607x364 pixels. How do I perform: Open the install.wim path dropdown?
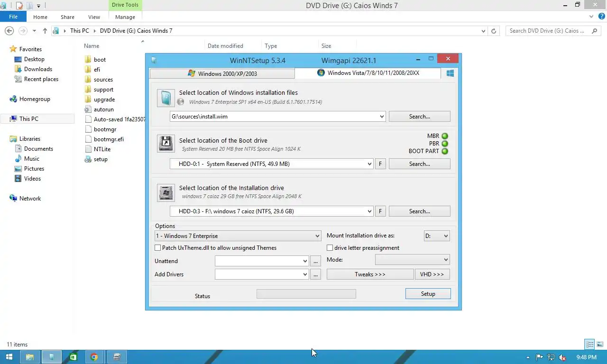click(382, 117)
